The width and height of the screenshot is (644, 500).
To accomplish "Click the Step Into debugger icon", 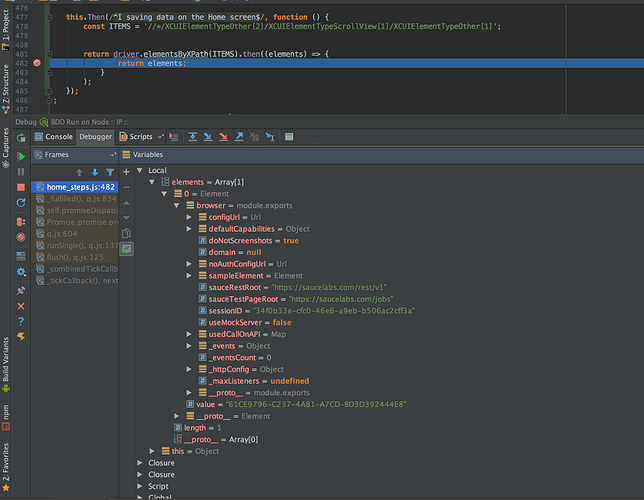I will click(208, 136).
